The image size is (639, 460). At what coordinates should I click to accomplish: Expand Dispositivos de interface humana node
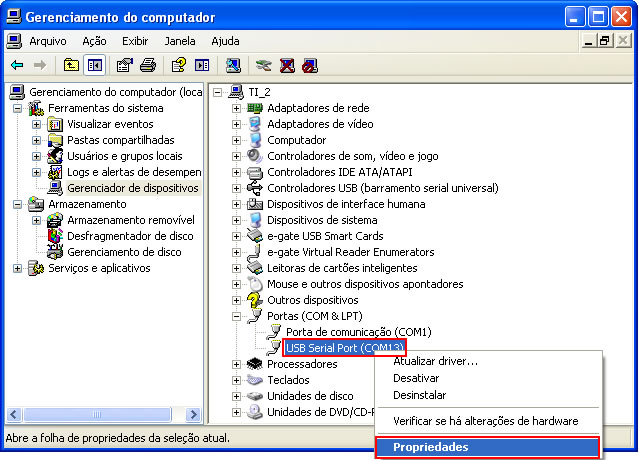(236, 204)
